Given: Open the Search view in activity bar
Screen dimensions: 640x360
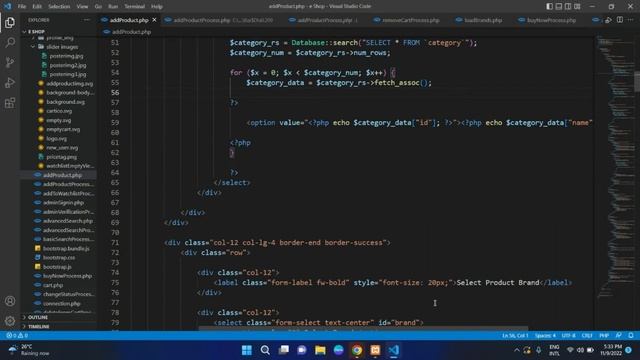Looking at the screenshot, I should click(x=10, y=42).
